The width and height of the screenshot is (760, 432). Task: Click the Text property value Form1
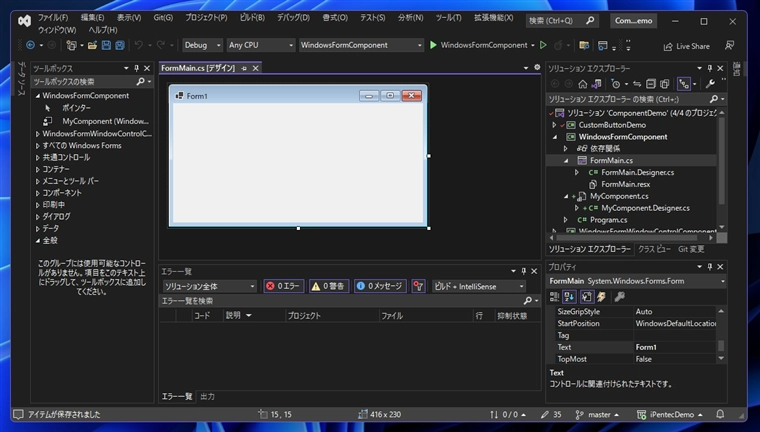[x=675, y=347]
